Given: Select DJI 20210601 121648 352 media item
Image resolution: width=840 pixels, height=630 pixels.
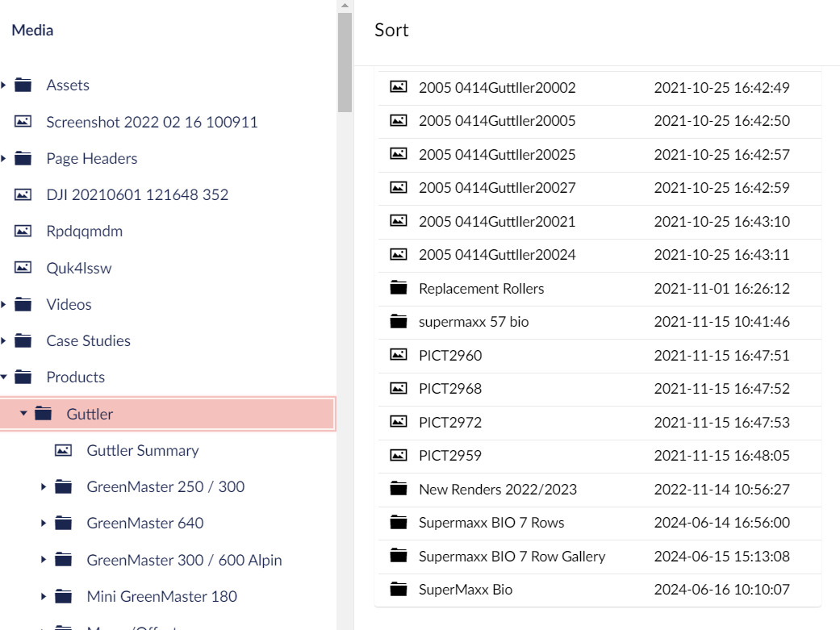Looking at the screenshot, I should (x=137, y=194).
